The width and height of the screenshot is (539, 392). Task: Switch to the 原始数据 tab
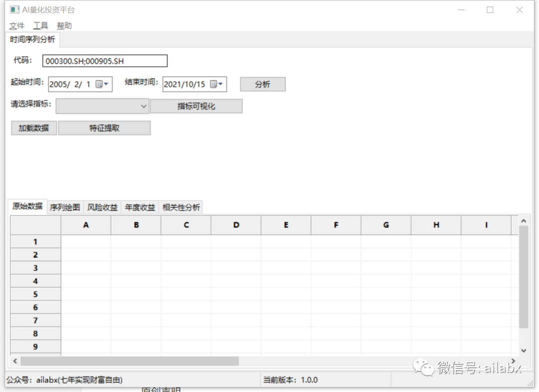point(27,206)
